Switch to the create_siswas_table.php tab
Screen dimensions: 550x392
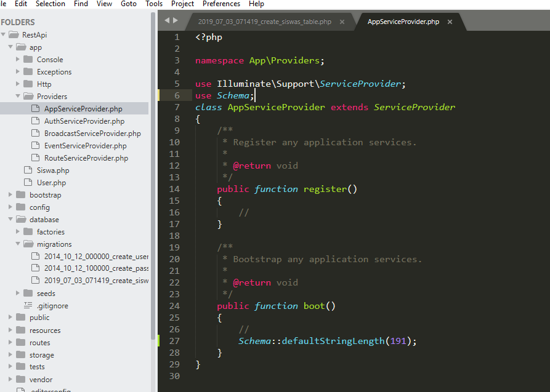pyautogui.click(x=264, y=22)
